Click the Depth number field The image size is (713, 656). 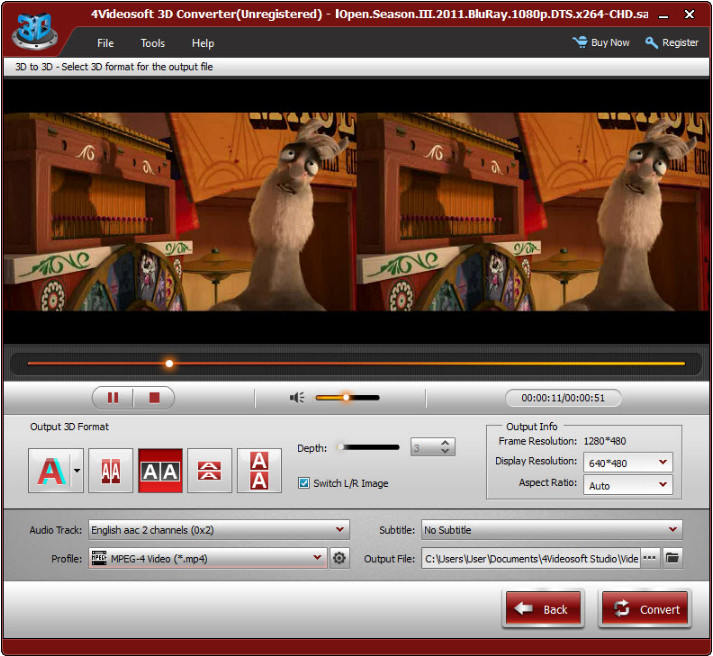425,447
